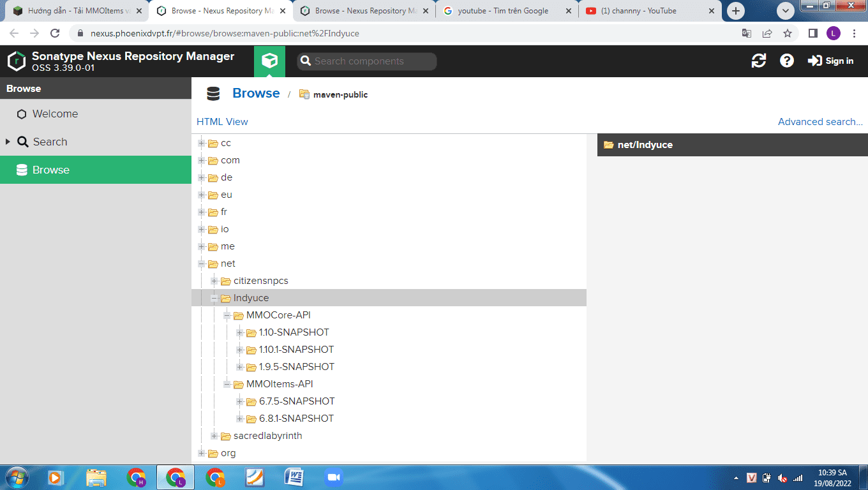Open File Explorer from the taskbar
This screenshot has width=868, height=490.
[x=96, y=477]
